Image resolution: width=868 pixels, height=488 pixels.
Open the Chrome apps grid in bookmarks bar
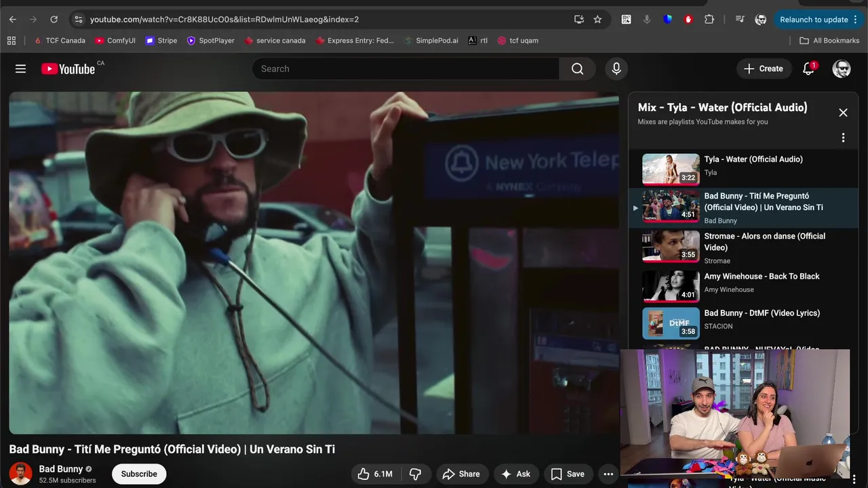click(x=12, y=41)
